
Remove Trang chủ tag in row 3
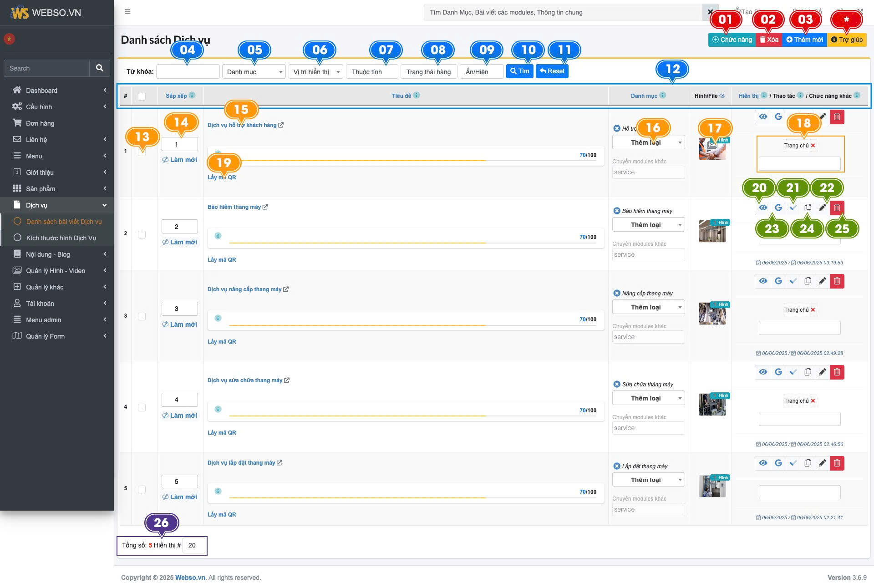813,310
